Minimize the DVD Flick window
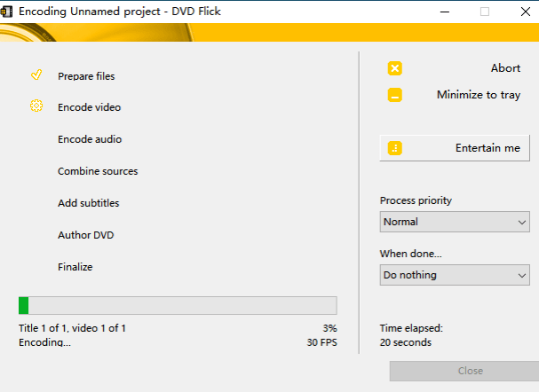Image resolution: width=539 pixels, height=392 pixels. click(x=443, y=12)
